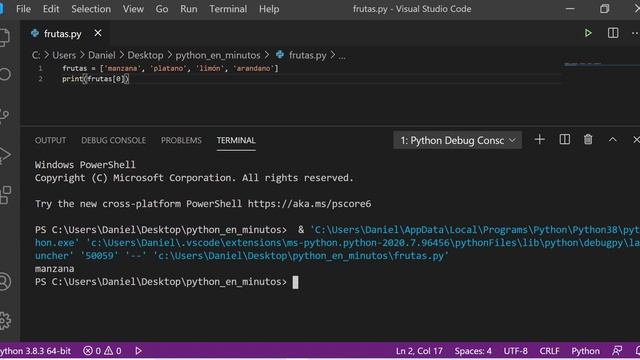The image size is (640, 360).
Task: Open the File menu
Action: [23, 9]
